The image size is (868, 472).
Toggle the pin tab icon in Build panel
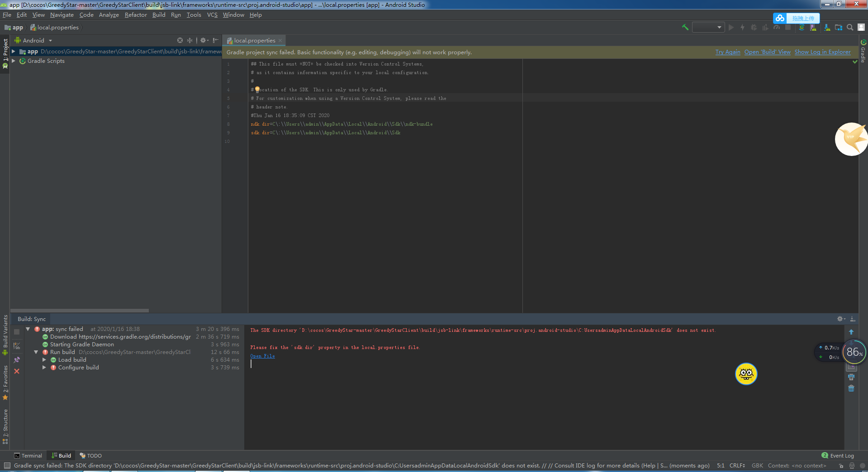pos(17,360)
